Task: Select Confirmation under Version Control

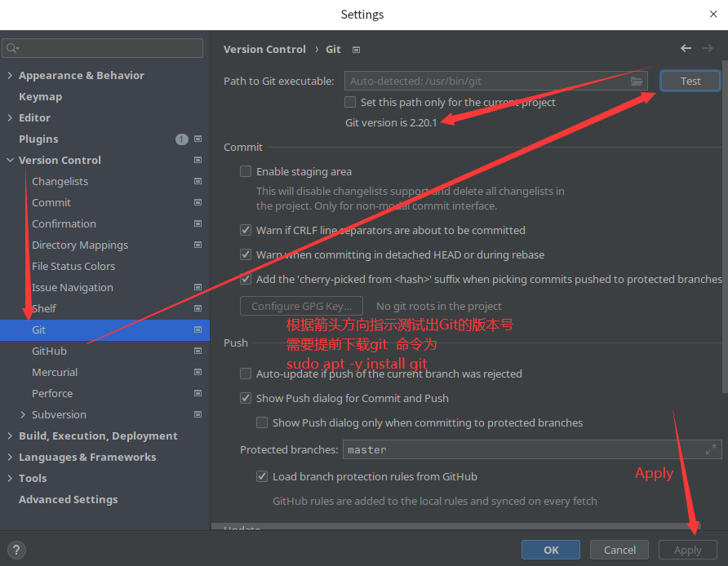Action: [64, 223]
